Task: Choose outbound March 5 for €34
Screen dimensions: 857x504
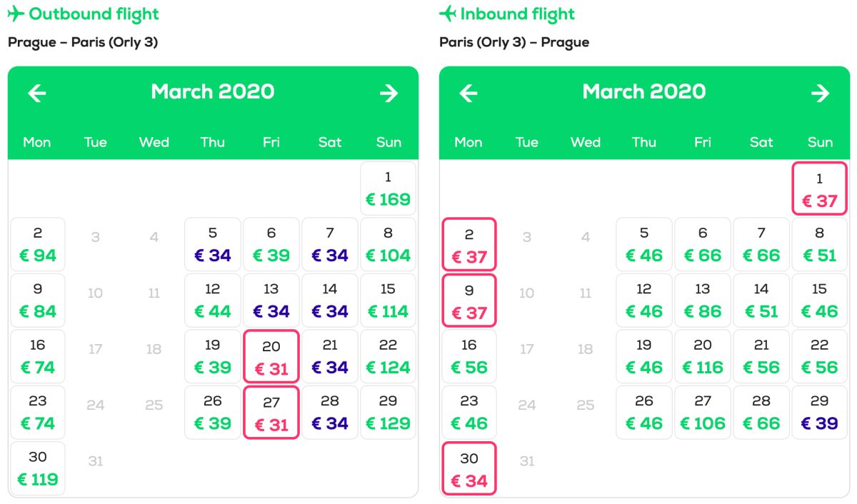Action: [x=213, y=244]
